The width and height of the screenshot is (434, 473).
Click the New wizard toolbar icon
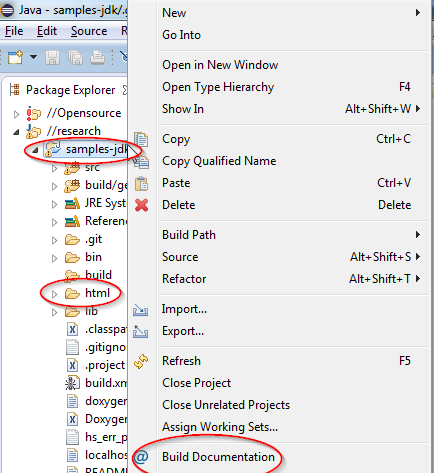pos(15,57)
